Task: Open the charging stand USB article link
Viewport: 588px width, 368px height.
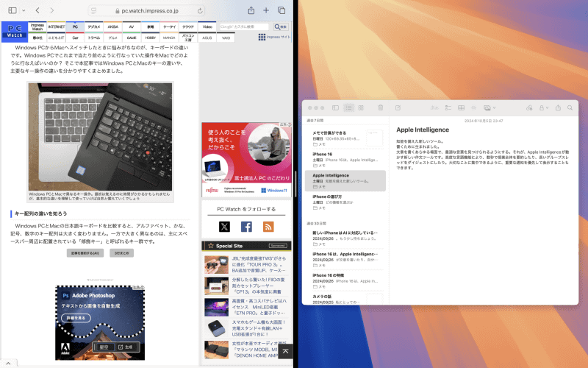Action: pyautogui.click(x=259, y=328)
